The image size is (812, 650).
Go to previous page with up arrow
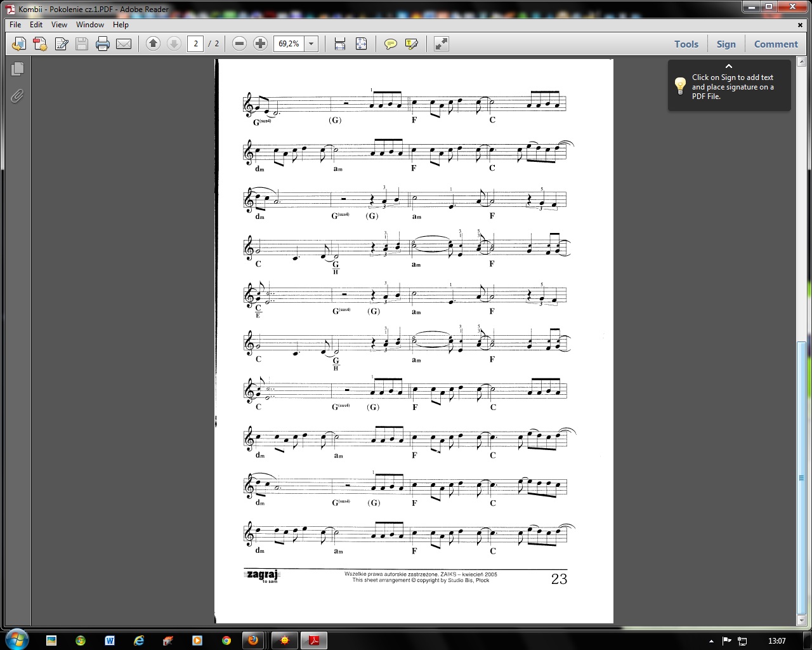(x=153, y=43)
